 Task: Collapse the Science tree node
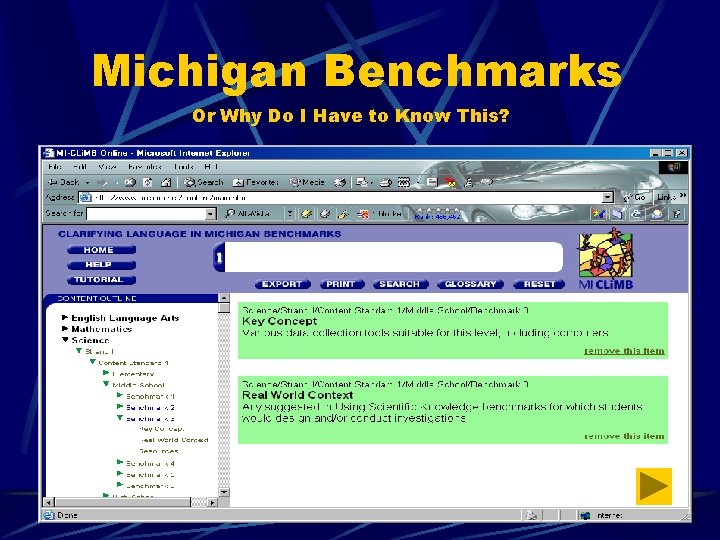click(65, 340)
